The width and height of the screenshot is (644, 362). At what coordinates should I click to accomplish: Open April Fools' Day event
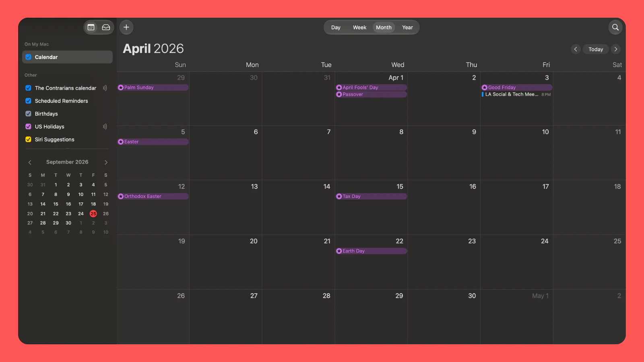371,88
